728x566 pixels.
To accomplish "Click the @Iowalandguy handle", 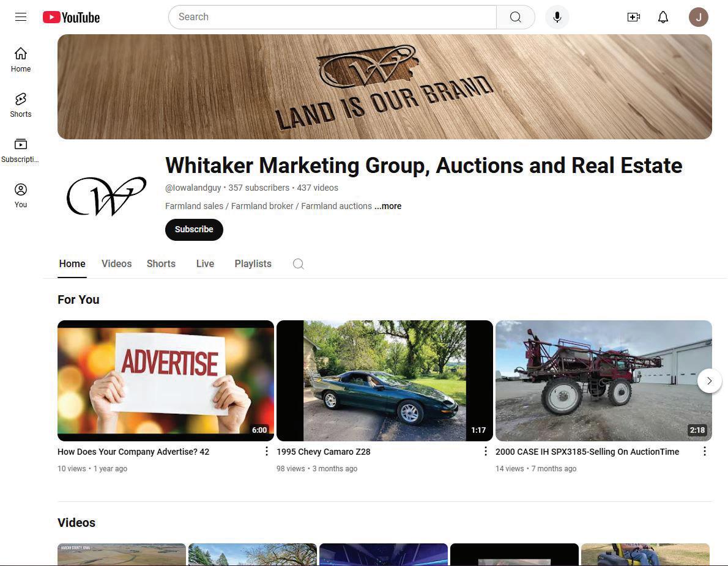I will [x=193, y=188].
